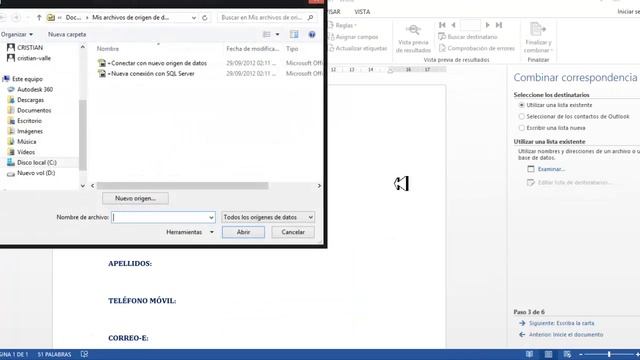
Task: Expand Nombre de archivo dropdown arrow
Action: tap(211, 217)
